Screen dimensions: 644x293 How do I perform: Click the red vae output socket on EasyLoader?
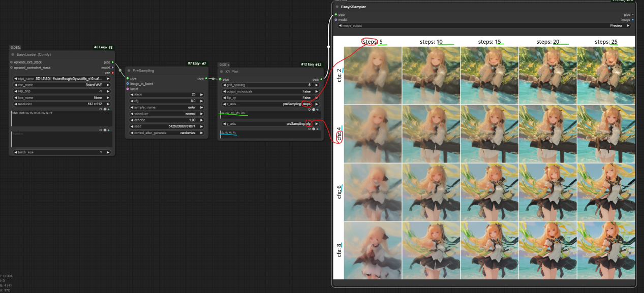click(x=112, y=73)
